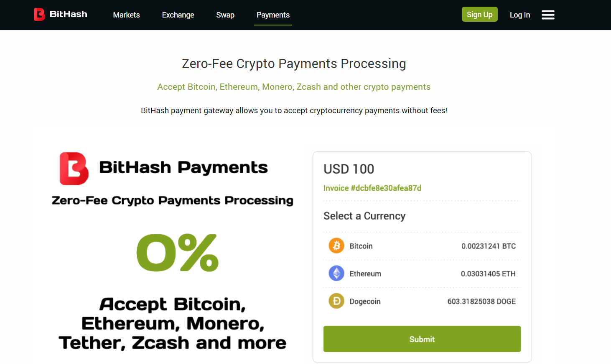Click the BitHash brand name text
This screenshot has height=364, width=611.
(x=69, y=14)
